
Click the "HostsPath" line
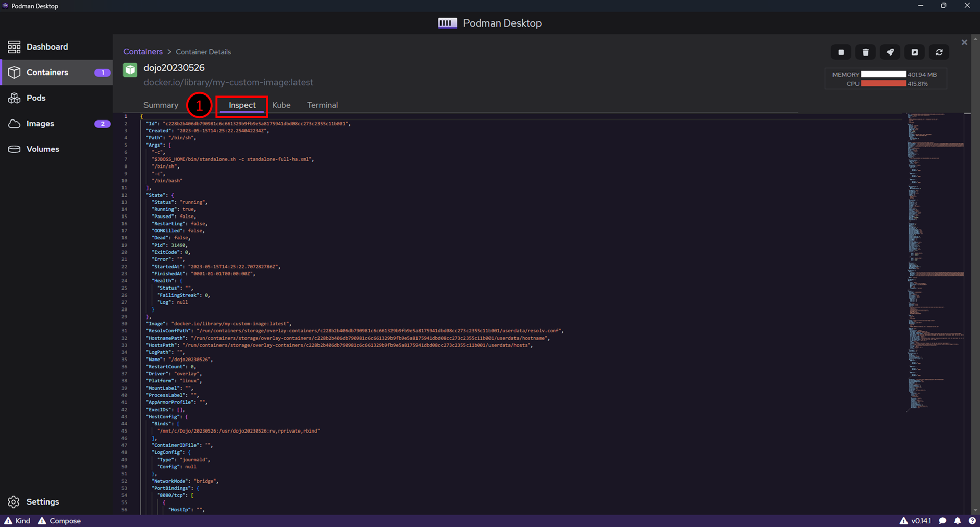pyautogui.click(x=340, y=345)
